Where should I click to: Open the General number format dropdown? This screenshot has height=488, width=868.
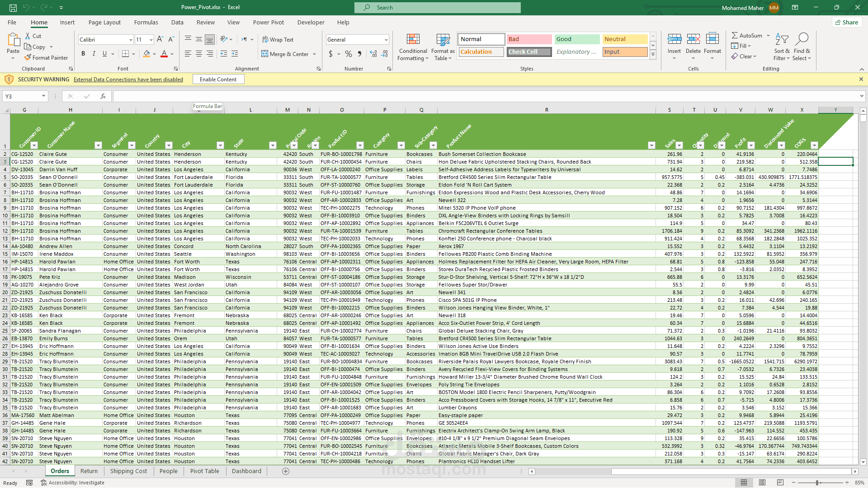(386, 40)
